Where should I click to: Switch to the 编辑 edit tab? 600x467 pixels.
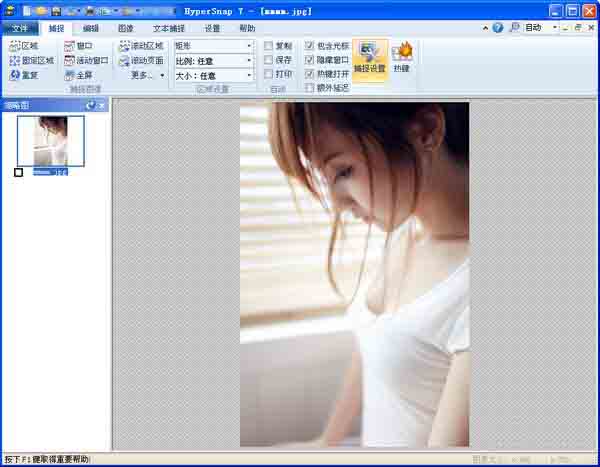pos(91,28)
